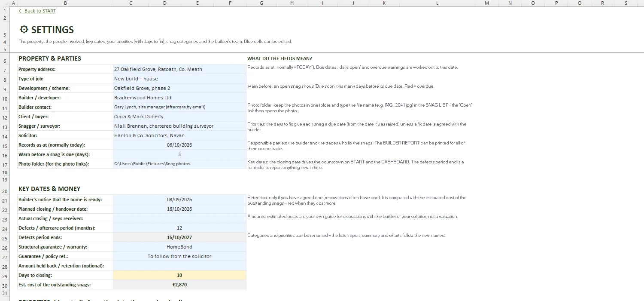644x301 pixels.
Task: Select the help text starting 'Warn before: an open snag'
Action: tap(341, 86)
